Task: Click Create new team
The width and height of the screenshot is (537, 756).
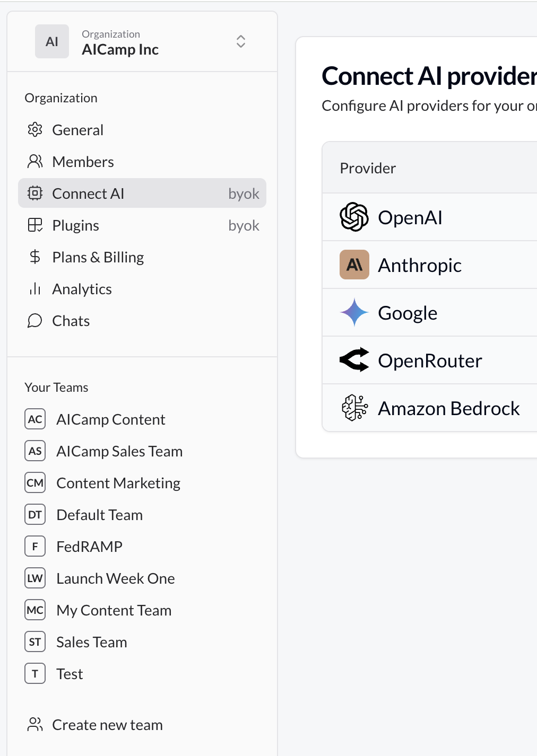Action: coord(142,725)
